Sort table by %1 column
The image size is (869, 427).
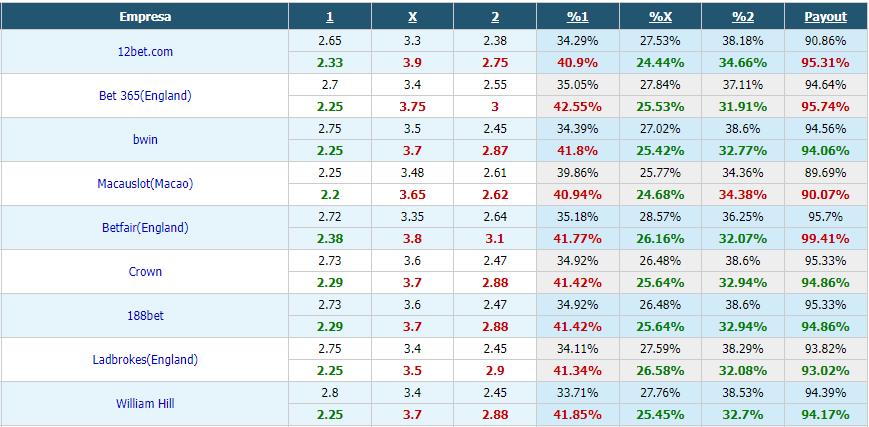577,17
